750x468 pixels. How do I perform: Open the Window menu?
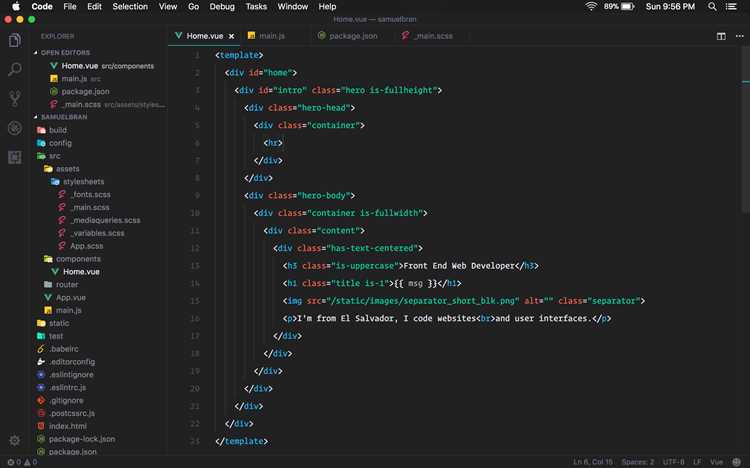click(x=293, y=7)
